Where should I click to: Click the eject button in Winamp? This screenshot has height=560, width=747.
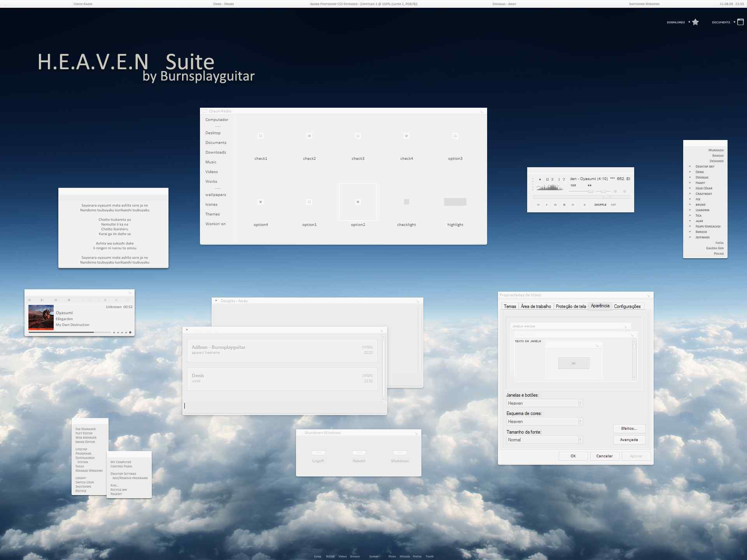(584, 205)
